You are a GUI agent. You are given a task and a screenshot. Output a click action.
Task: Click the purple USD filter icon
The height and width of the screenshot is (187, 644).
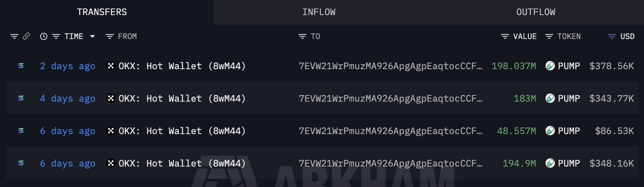tap(612, 36)
